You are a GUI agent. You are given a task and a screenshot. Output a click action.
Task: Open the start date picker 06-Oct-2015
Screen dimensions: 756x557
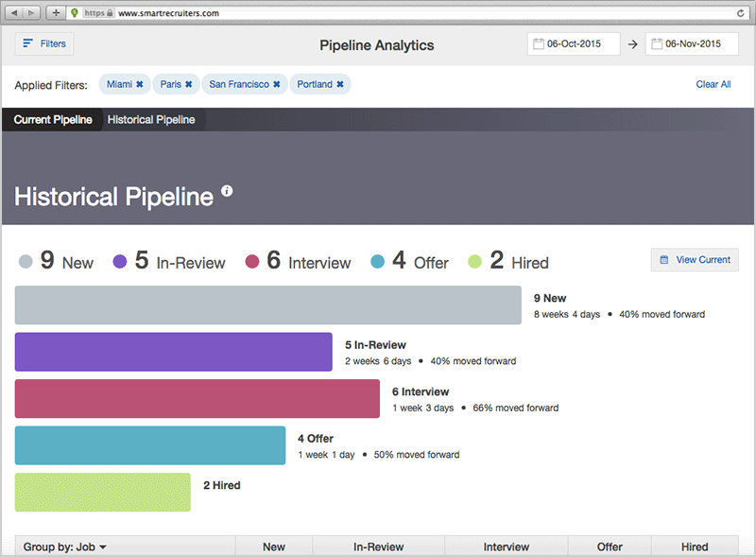coord(574,44)
